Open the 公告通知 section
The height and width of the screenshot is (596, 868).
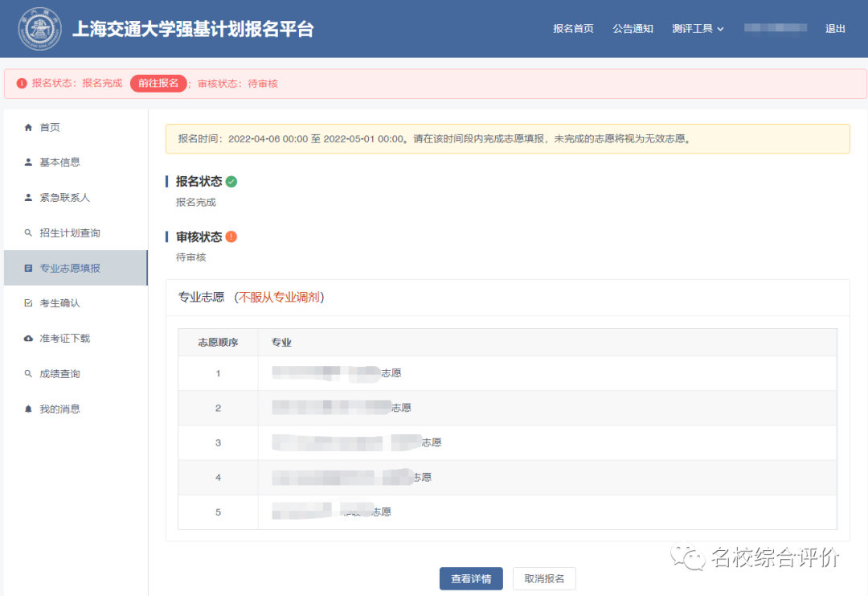[633, 28]
